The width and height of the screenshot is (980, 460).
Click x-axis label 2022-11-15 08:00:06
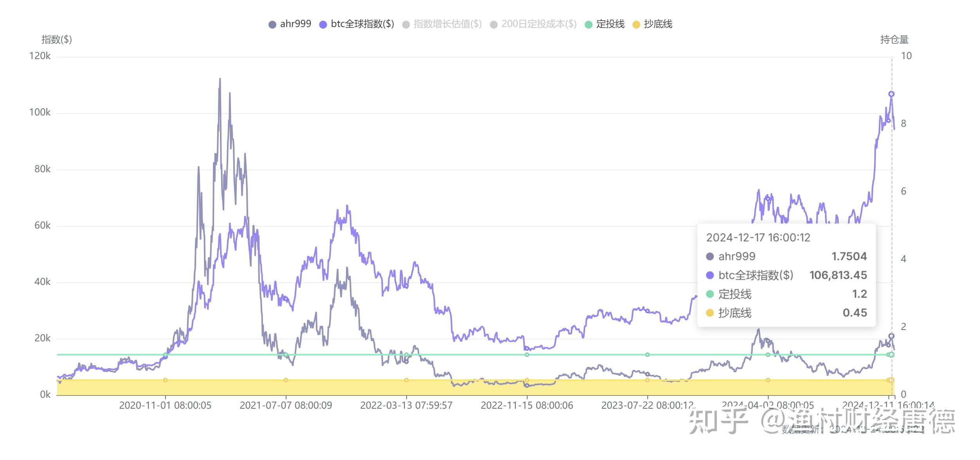[x=527, y=405]
